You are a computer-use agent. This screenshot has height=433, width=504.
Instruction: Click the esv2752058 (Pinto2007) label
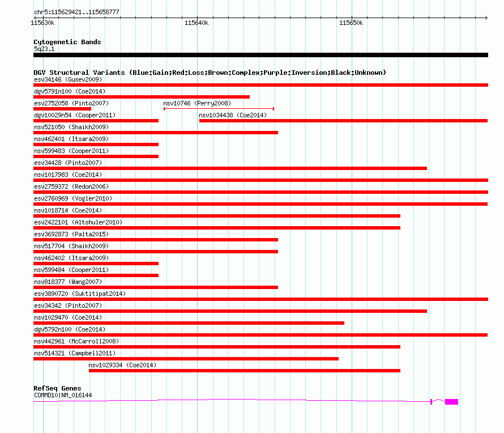coord(71,103)
